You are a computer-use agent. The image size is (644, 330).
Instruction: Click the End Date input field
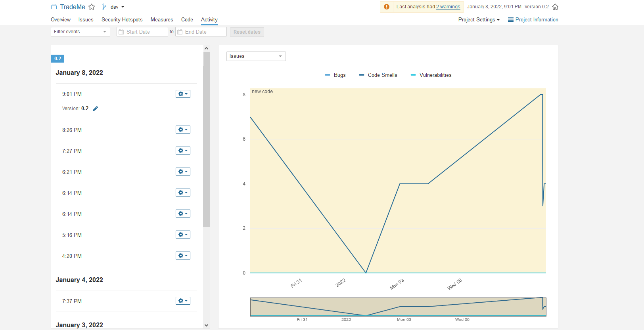(201, 32)
